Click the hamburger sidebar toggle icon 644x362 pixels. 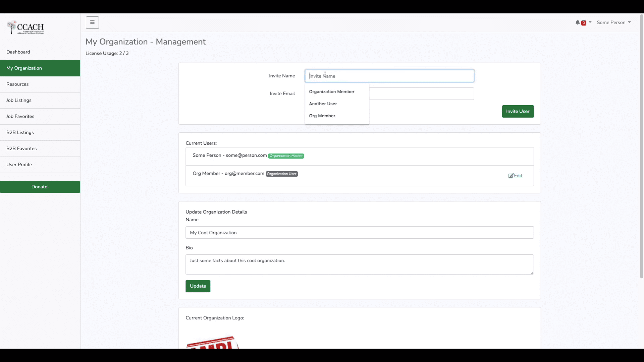click(x=92, y=22)
